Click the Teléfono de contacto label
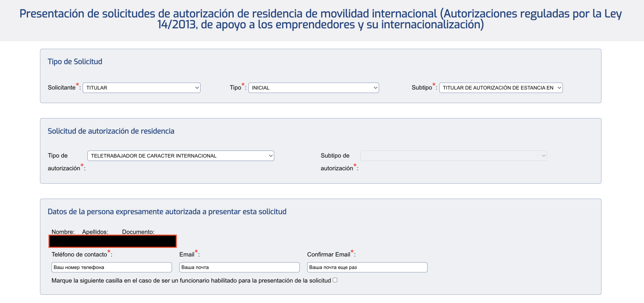The image size is (644, 303). point(79,255)
